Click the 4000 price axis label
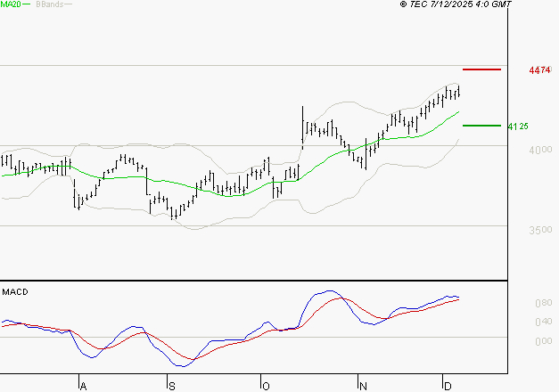The height and width of the screenshot is (392, 559). click(540, 150)
